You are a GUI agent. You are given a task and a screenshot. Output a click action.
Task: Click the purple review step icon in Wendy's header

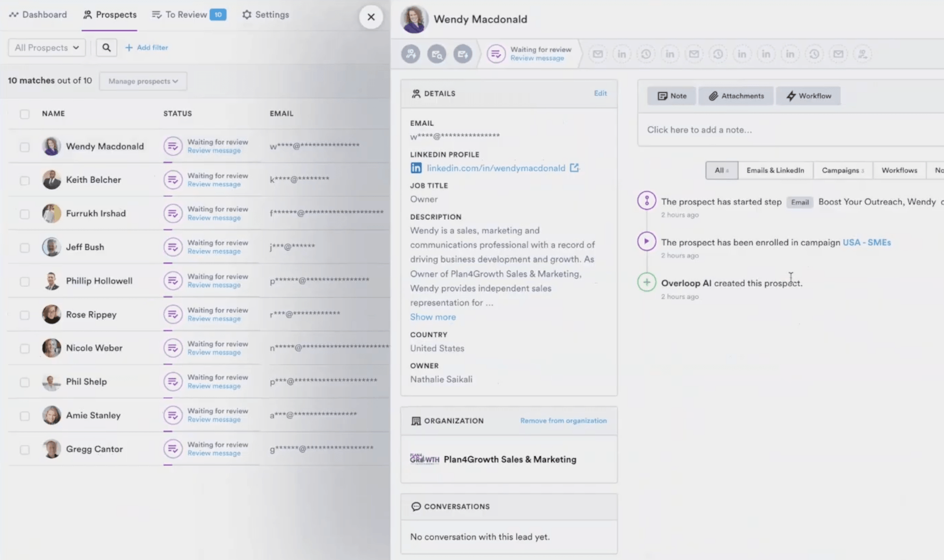tap(496, 54)
